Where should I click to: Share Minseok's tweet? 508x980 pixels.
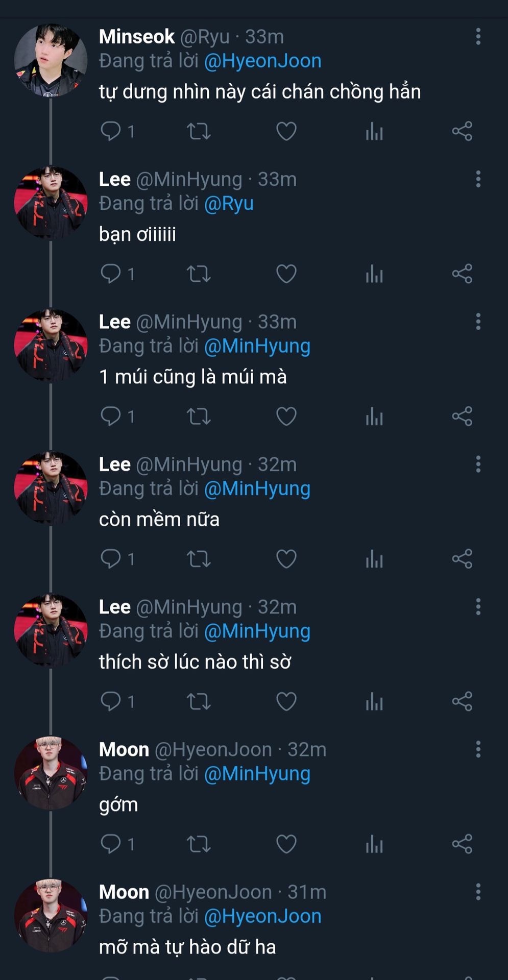462,131
